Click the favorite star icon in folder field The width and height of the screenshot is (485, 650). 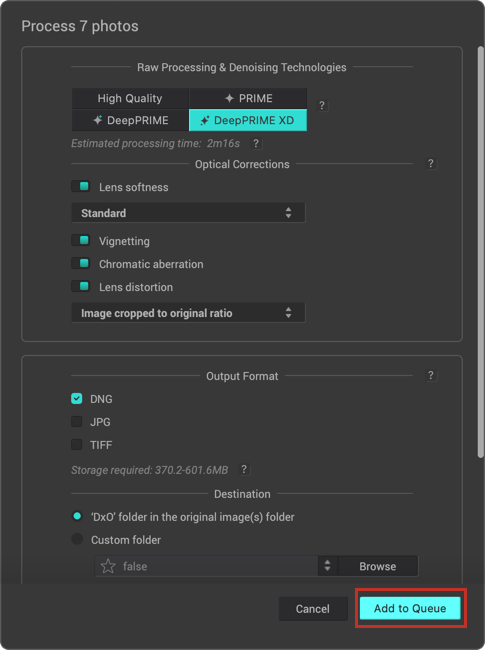pos(108,566)
